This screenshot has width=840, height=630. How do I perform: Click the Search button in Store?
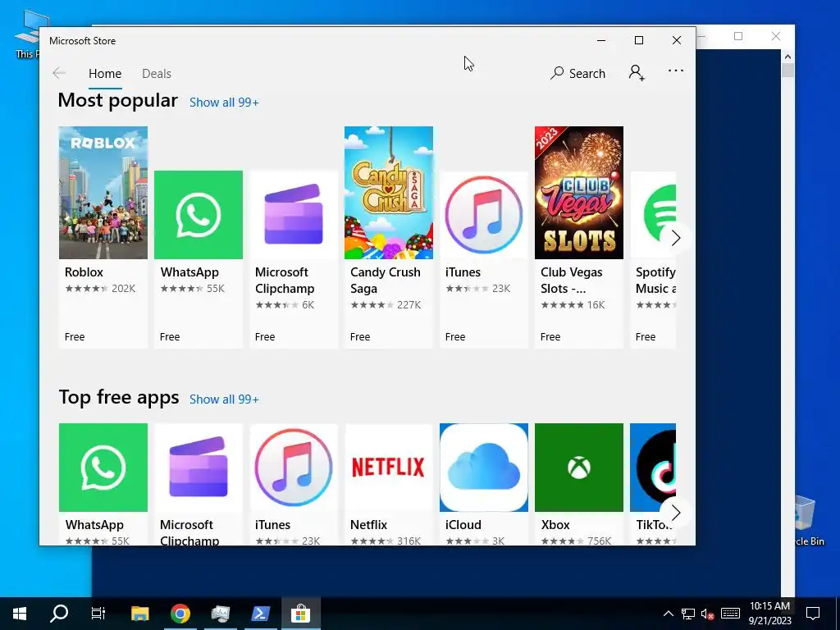coord(578,73)
